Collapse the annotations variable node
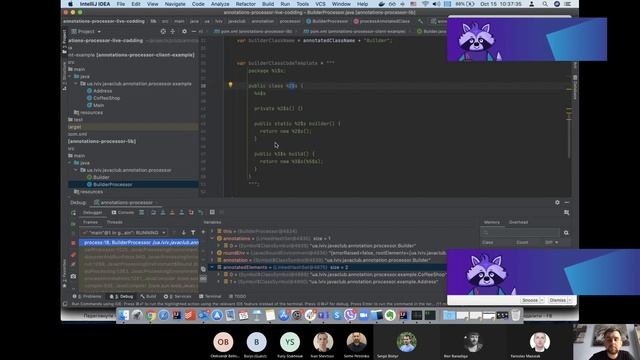Screen dimensions: 640x360 pos(212,238)
